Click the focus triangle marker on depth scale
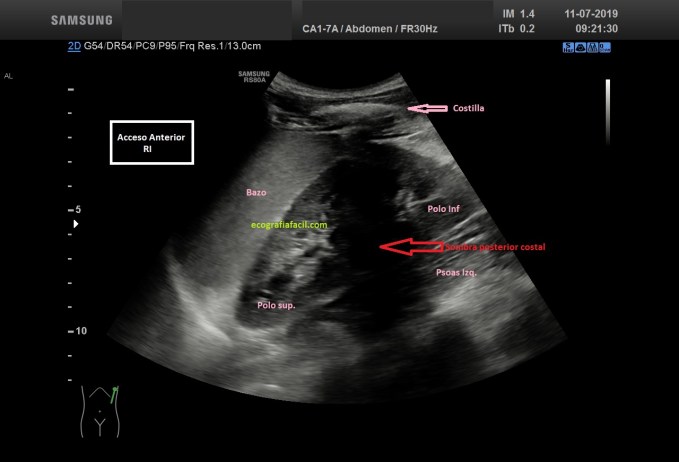This screenshot has width=679, height=462. pos(75,225)
